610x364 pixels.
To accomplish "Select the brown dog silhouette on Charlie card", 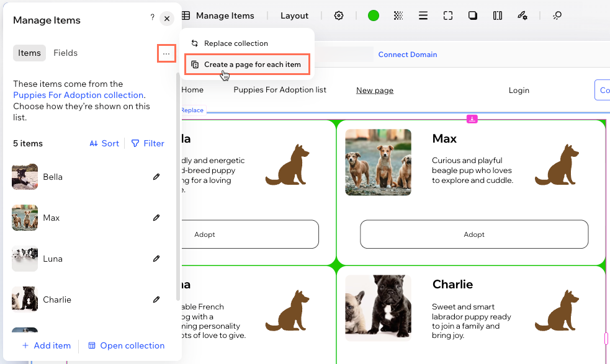I will pyautogui.click(x=557, y=310).
